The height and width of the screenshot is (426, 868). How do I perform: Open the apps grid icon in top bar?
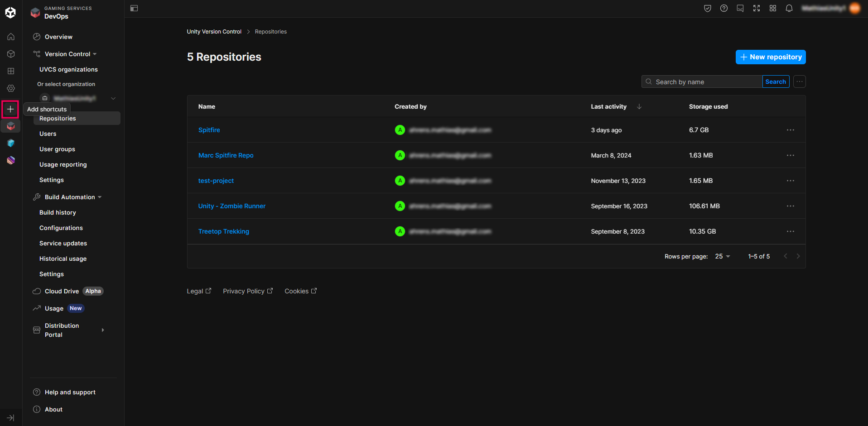point(772,8)
